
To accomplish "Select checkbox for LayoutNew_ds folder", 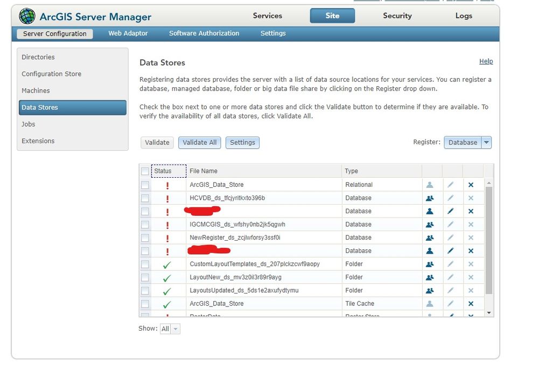I will [145, 277].
